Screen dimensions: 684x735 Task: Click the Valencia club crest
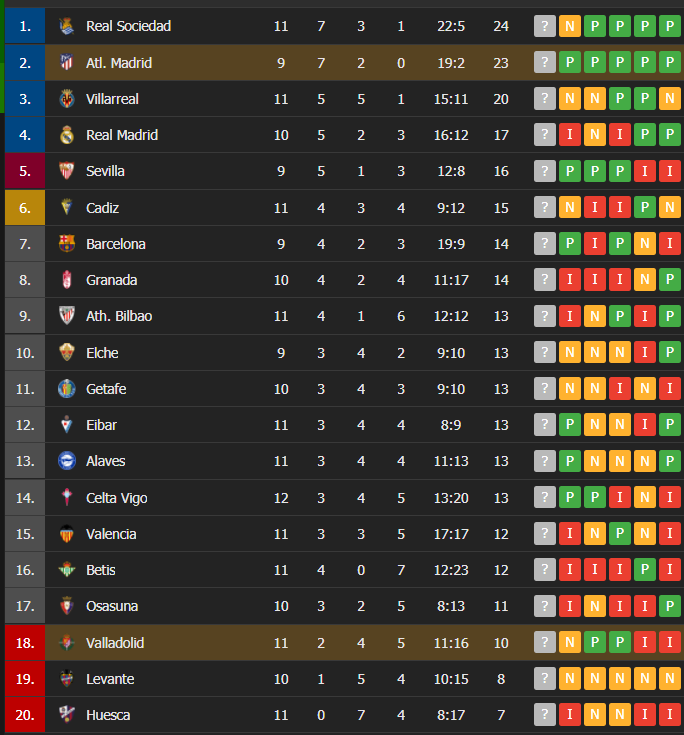[67, 534]
